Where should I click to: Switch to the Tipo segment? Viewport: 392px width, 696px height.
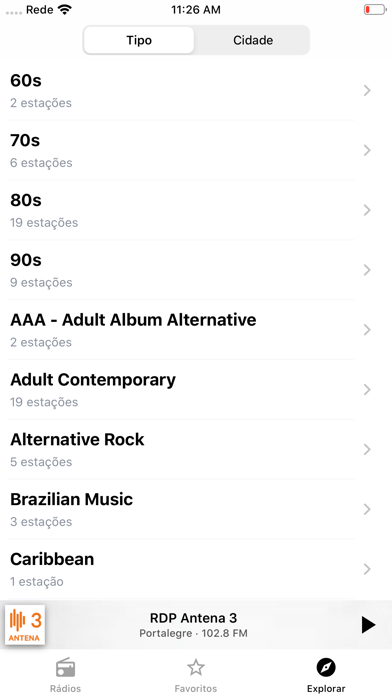[139, 40]
